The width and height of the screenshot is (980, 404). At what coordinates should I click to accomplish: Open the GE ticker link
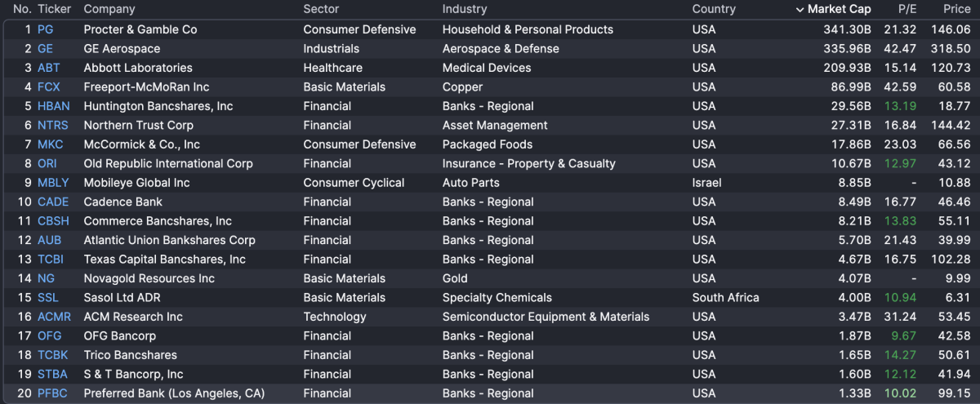coord(45,49)
